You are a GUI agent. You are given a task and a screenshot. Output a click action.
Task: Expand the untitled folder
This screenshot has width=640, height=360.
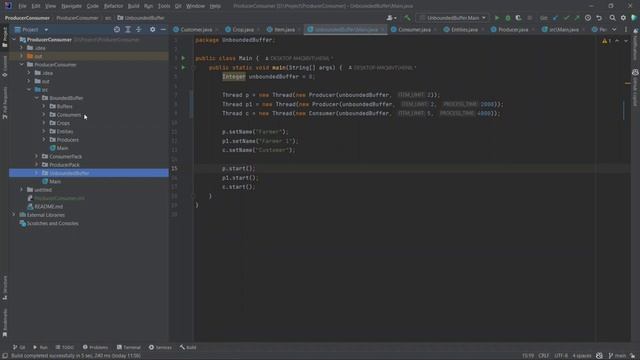22,190
